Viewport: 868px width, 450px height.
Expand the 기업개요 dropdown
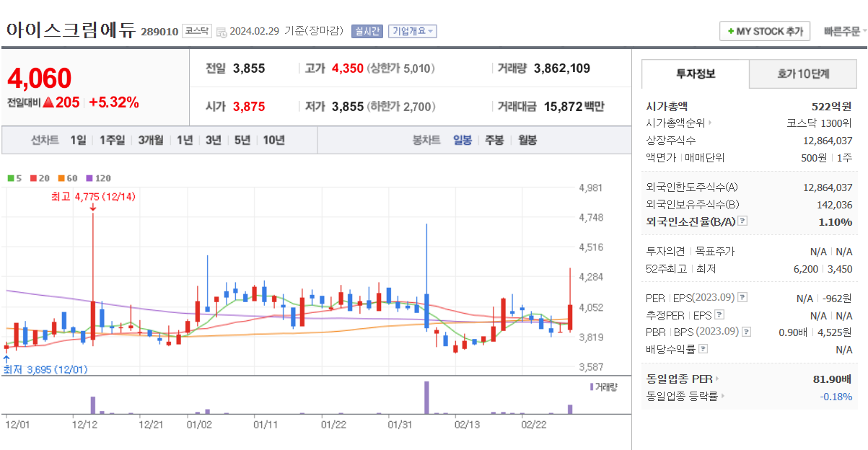[x=412, y=31]
